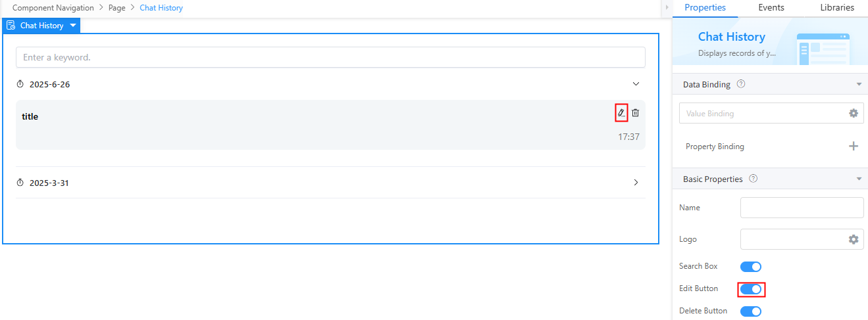Screen dimensions: 868x320
Task: Expand the 2025-3-31 date group
Action: coord(636,183)
